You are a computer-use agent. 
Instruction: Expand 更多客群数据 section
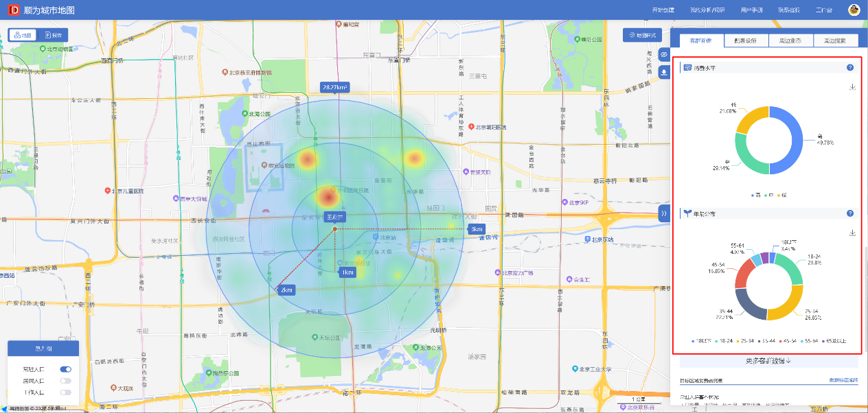click(769, 360)
